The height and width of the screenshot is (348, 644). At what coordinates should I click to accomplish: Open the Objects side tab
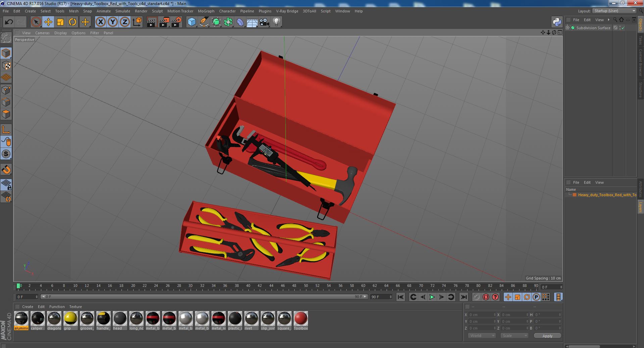pos(640,24)
